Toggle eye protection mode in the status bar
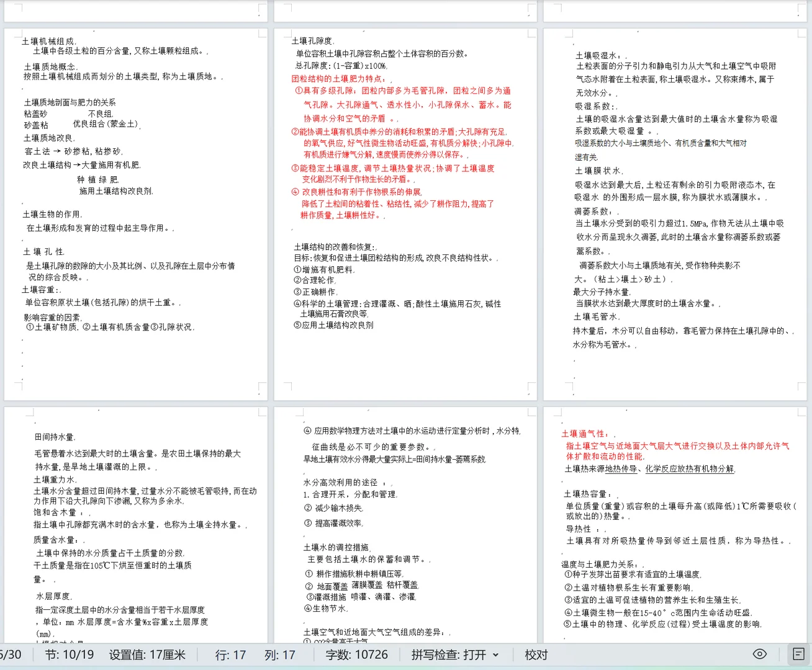 tap(759, 654)
